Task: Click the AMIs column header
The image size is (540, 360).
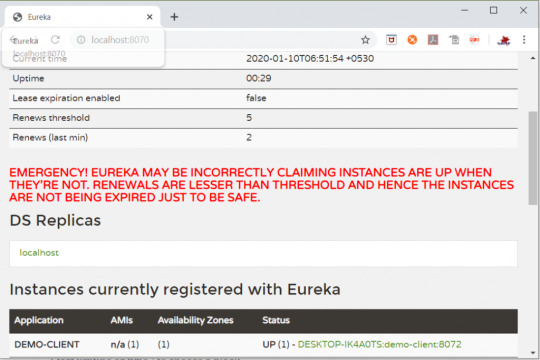Action: [122, 320]
